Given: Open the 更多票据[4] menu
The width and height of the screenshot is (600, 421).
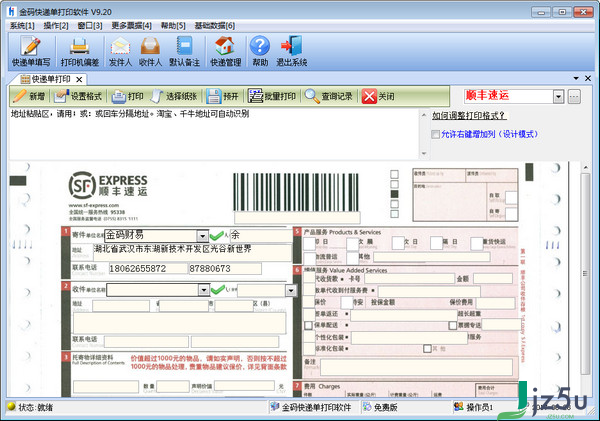Looking at the screenshot, I should pyautogui.click(x=131, y=26).
